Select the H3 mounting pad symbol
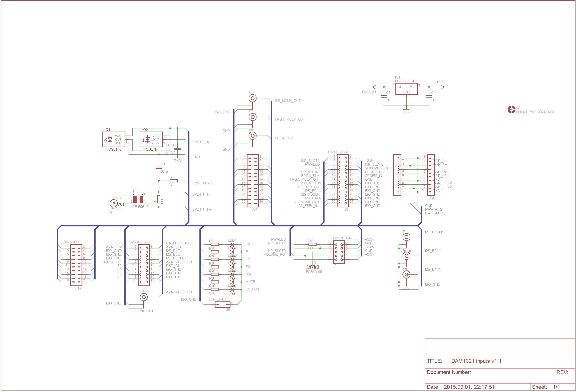The height and width of the screenshot is (392, 576). 511,109
